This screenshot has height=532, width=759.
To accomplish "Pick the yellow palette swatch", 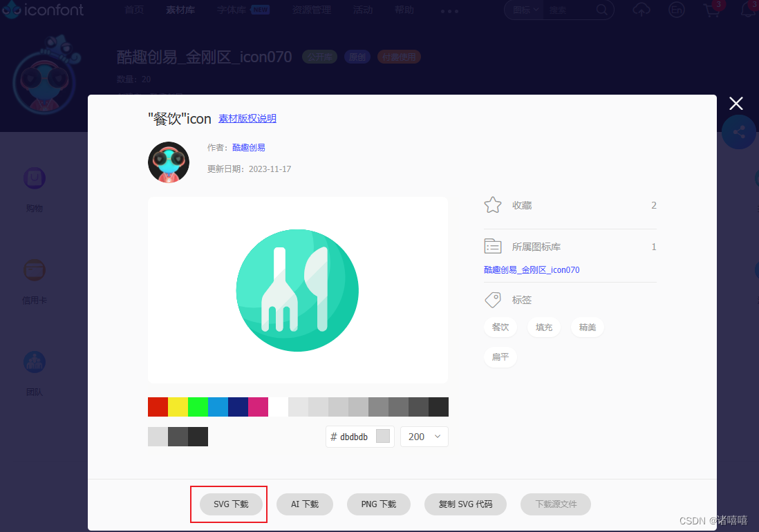I will 178,407.
